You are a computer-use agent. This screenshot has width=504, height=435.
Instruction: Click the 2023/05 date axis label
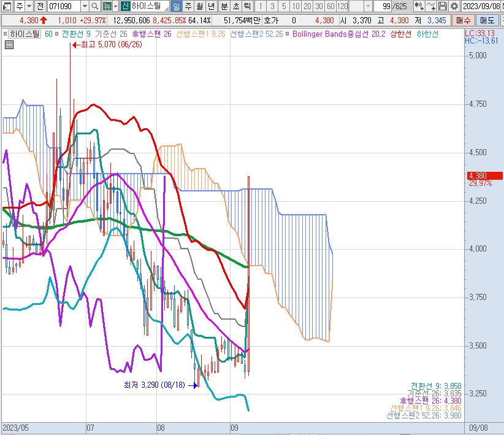pyautogui.click(x=16, y=428)
